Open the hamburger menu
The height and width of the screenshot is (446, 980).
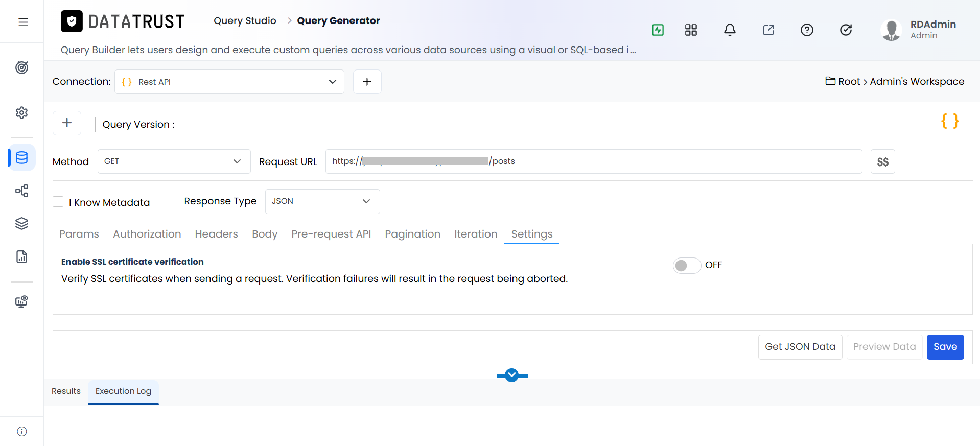23,22
